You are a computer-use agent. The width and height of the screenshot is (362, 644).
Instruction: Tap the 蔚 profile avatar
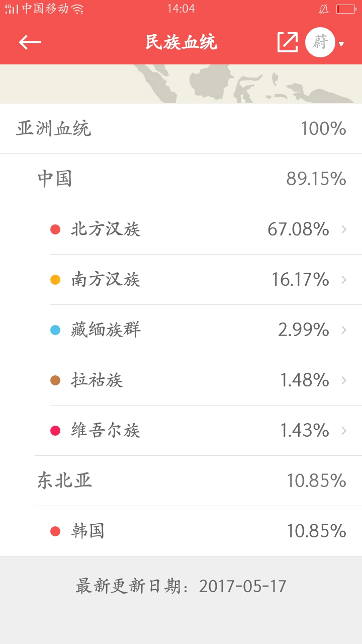[x=320, y=42]
